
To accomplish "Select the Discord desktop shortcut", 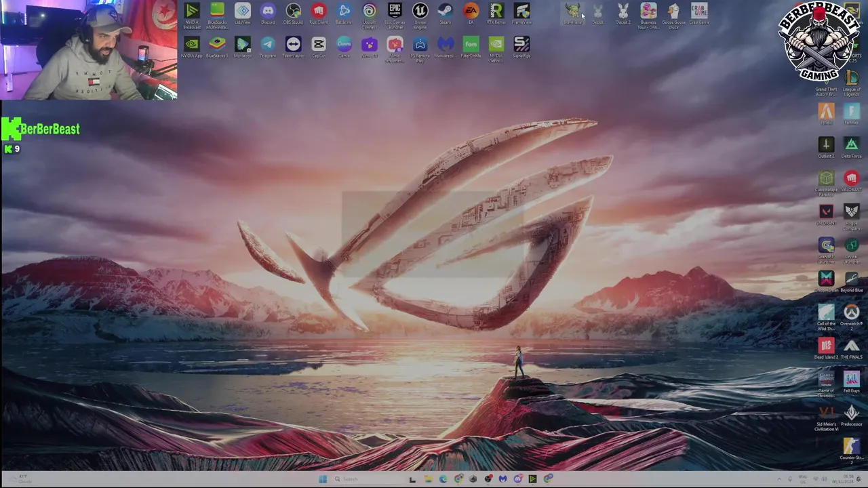I will pos(268,14).
